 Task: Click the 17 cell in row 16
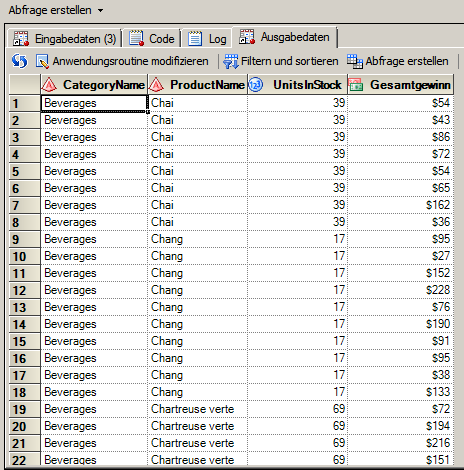point(298,358)
